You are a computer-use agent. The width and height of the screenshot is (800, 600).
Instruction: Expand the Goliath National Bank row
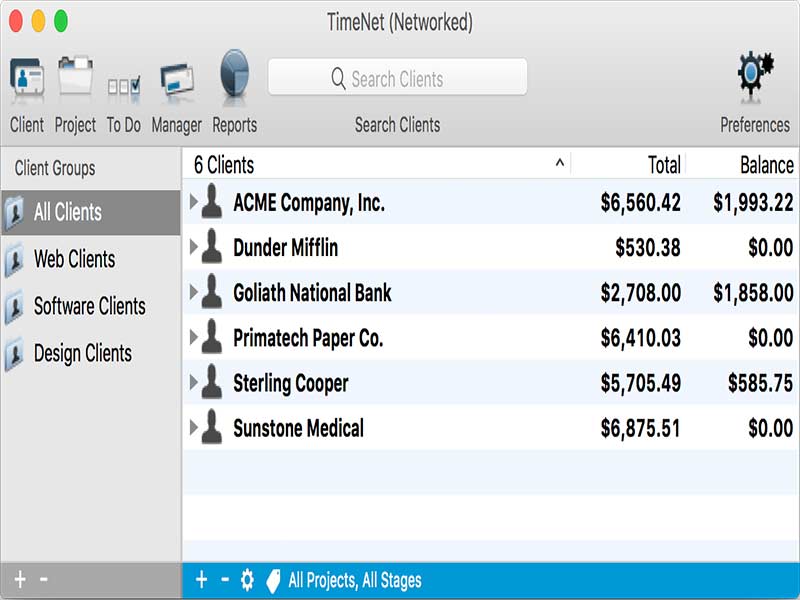pyautogui.click(x=193, y=292)
